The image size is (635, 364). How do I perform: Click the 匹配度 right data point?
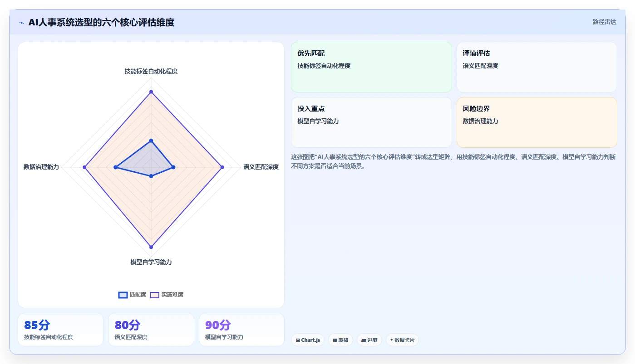(173, 167)
